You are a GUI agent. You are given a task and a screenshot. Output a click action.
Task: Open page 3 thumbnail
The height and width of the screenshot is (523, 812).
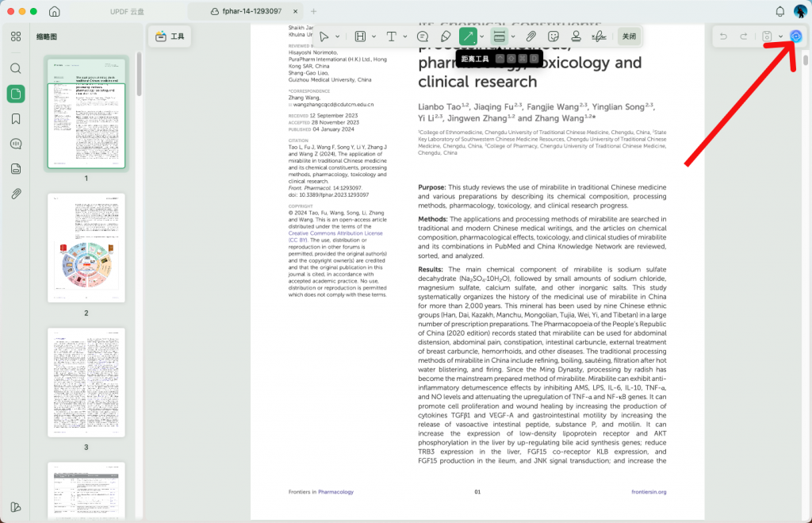tap(86, 383)
